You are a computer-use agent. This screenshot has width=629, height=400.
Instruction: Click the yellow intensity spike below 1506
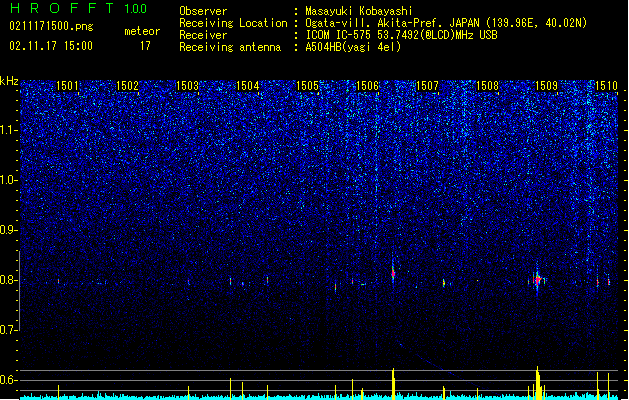[x=393, y=384]
